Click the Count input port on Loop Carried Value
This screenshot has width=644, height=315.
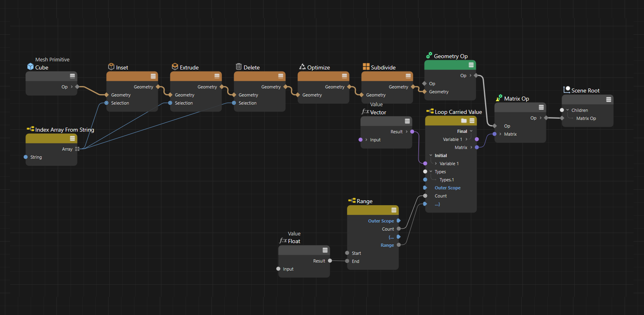[425, 196]
